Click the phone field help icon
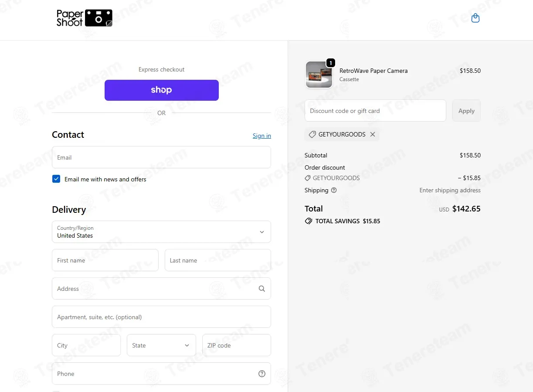The width and height of the screenshot is (533, 392). coord(261,374)
